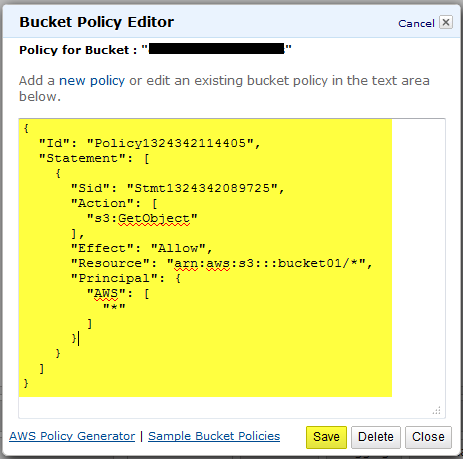This screenshot has width=463, height=459.
Task: Click the "Effect": "Allow" line
Action: point(141,248)
